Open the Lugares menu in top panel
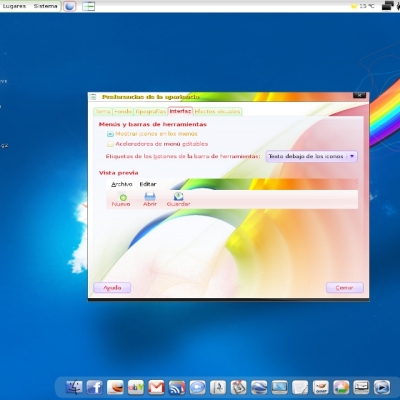 [x=14, y=6]
